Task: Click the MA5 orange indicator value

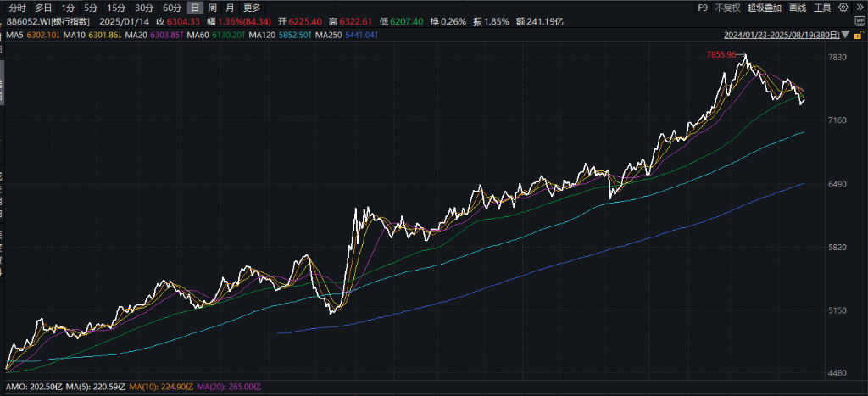Action: coord(37,35)
